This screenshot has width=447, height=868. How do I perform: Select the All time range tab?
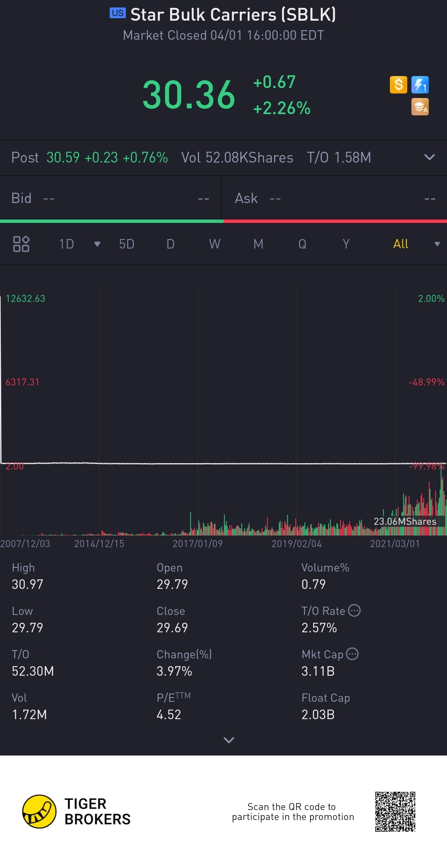coord(401,244)
